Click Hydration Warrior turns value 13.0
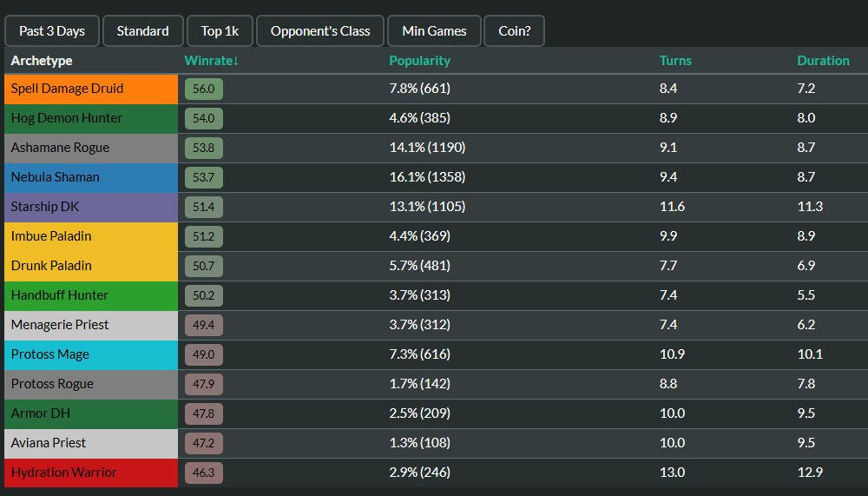 point(672,473)
